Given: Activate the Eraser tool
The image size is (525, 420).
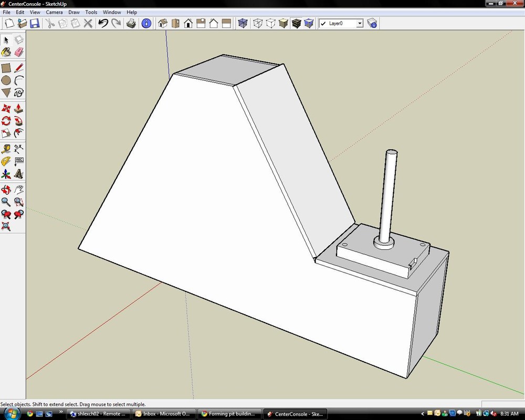Looking at the screenshot, I should click(19, 52).
